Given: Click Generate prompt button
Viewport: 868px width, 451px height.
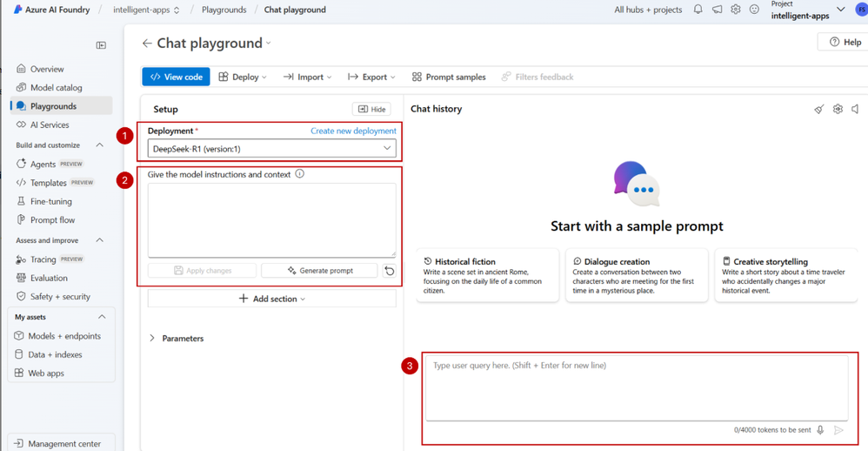Looking at the screenshot, I should click(x=319, y=271).
